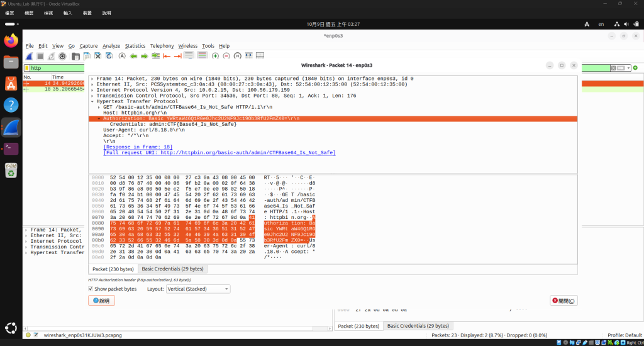Switch to Packet (230 bytes) tab in dialog
644x346 pixels.
coord(113,269)
